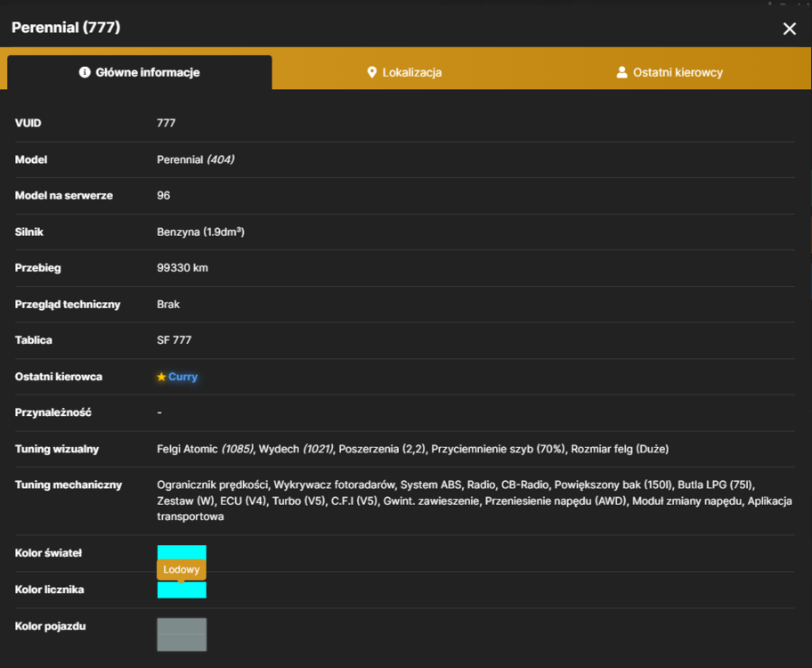The height and width of the screenshot is (668, 812).
Task: Click the plate value SF 777
Action: [x=174, y=340]
